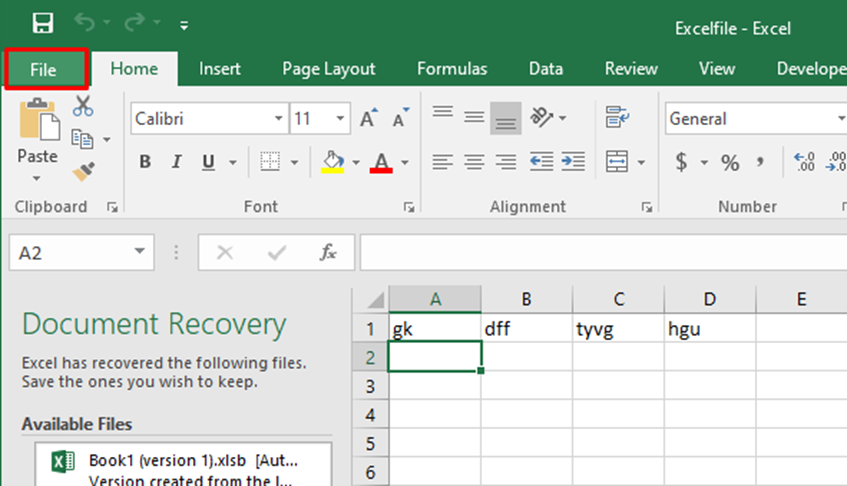
Task: Toggle Bold formatting
Action: click(x=145, y=161)
